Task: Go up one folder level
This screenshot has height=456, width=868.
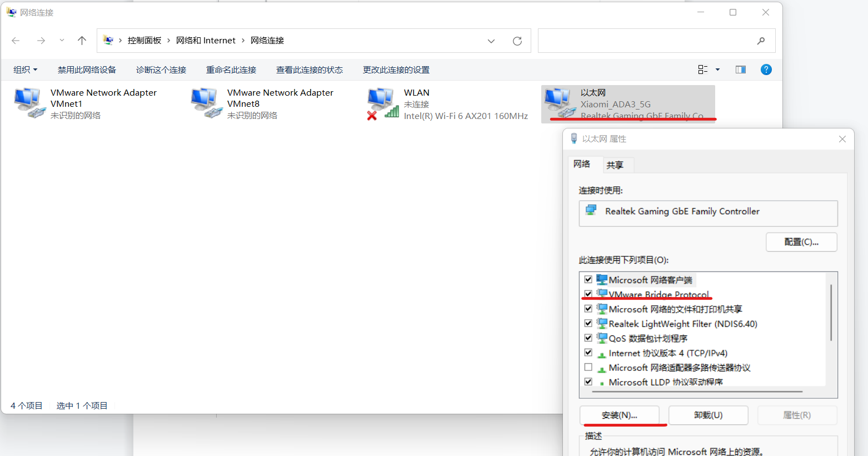Action: tap(82, 41)
